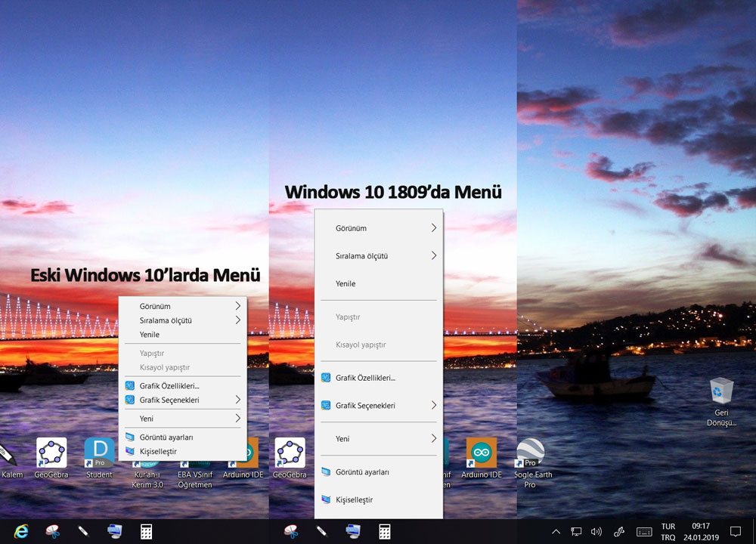Open the Kur'an-ı Kerim 3.0 shortcut

[x=147, y=474]
